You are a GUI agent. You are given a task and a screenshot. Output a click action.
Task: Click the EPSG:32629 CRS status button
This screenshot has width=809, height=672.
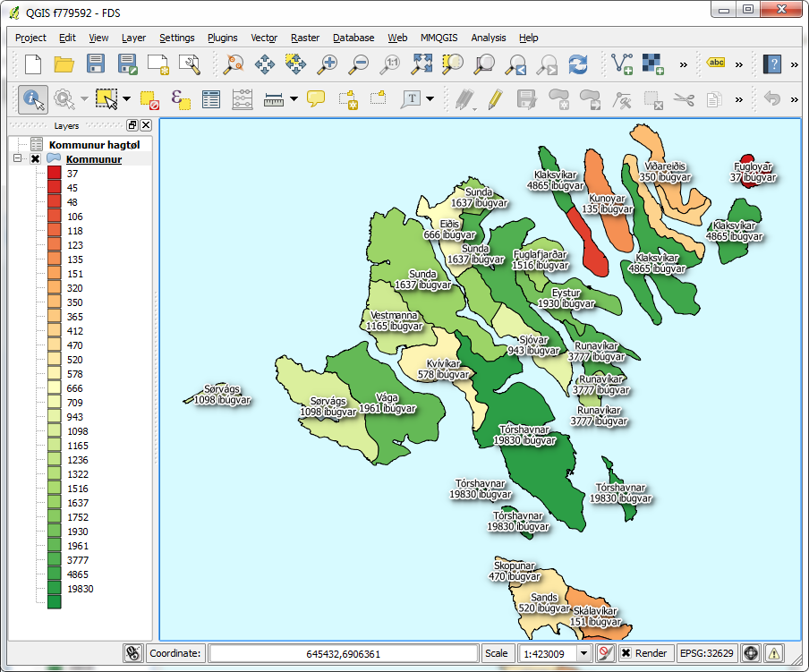[706, 653]
